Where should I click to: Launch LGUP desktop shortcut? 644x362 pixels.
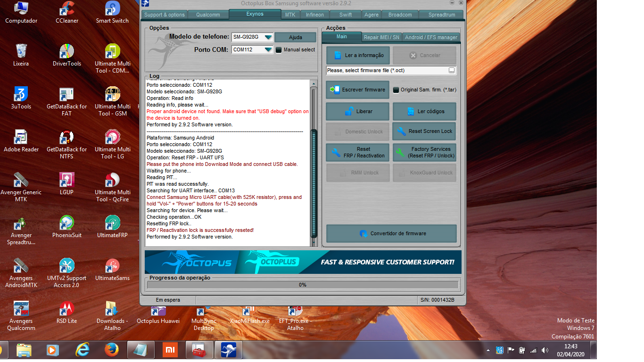point(67,184)
